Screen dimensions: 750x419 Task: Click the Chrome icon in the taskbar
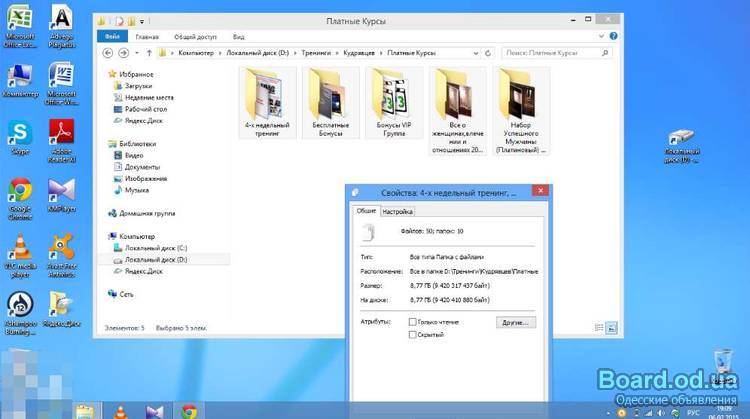tap(188, 409)
